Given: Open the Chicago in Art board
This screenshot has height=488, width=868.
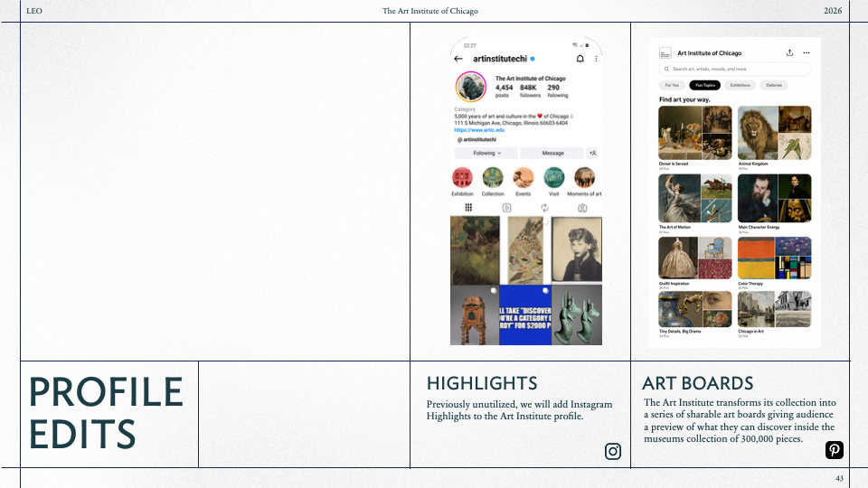Looking at the screenshot, I should coord(775,309).
